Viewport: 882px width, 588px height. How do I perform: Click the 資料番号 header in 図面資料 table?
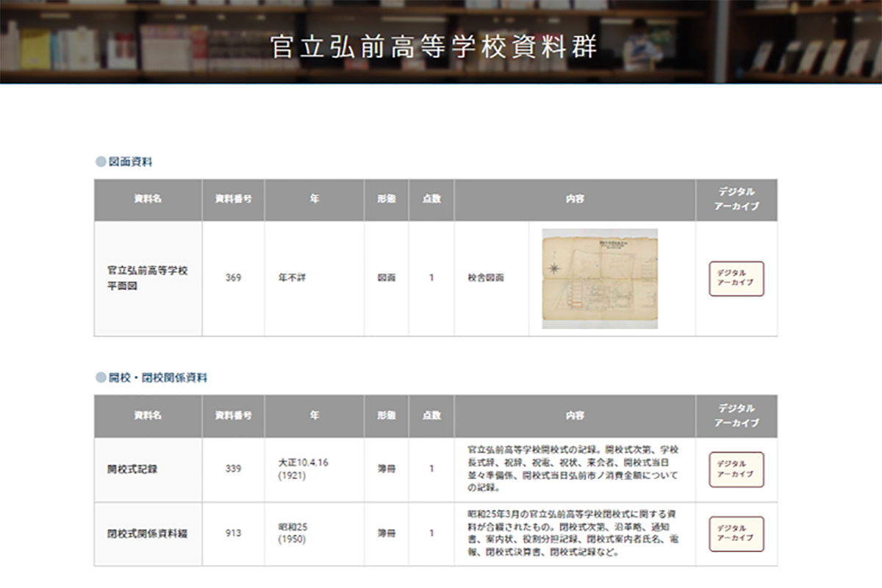click(233, 200)
